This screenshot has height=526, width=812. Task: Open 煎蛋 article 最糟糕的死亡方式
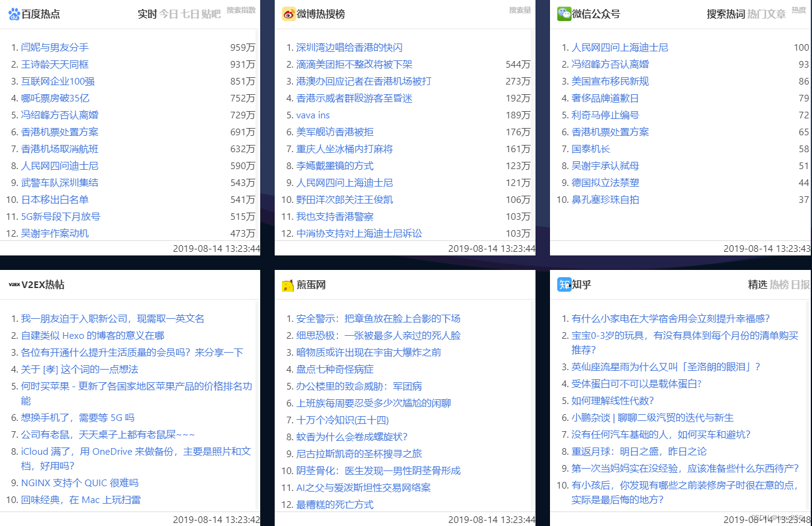(335, 504)
